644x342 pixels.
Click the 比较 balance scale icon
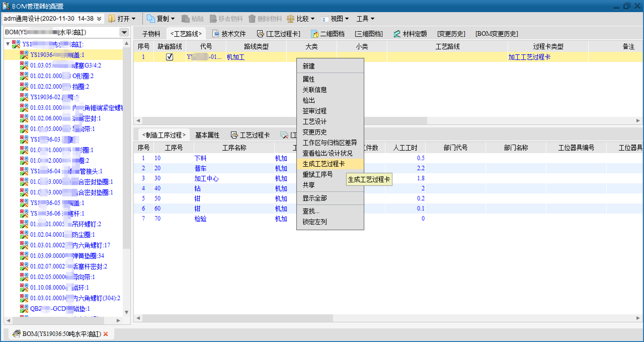coord(291,19)
